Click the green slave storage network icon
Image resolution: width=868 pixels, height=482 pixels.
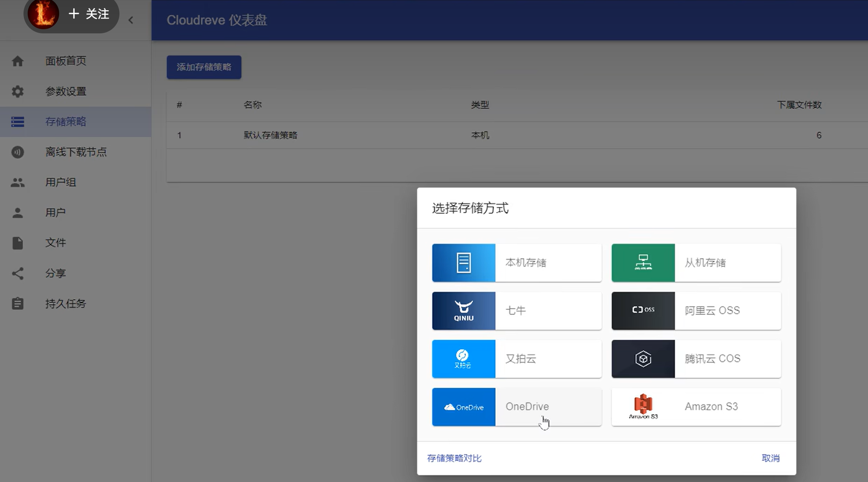[643, 262]
